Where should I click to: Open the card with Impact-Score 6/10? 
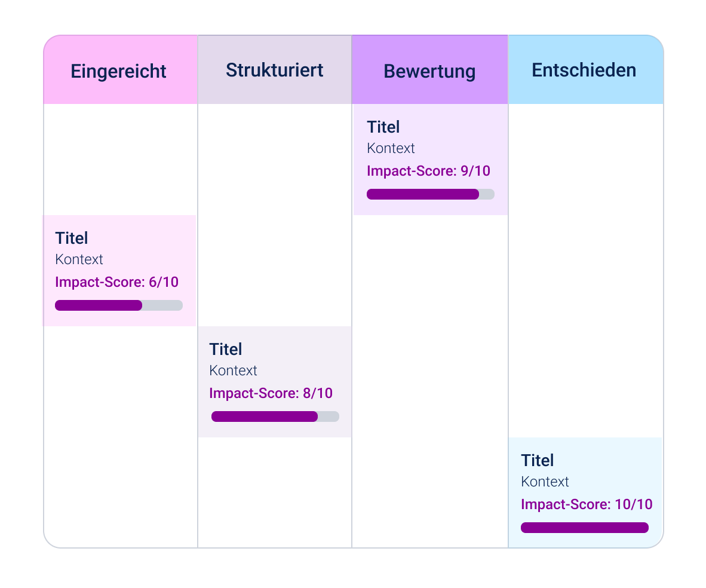(x=119, y=270)
